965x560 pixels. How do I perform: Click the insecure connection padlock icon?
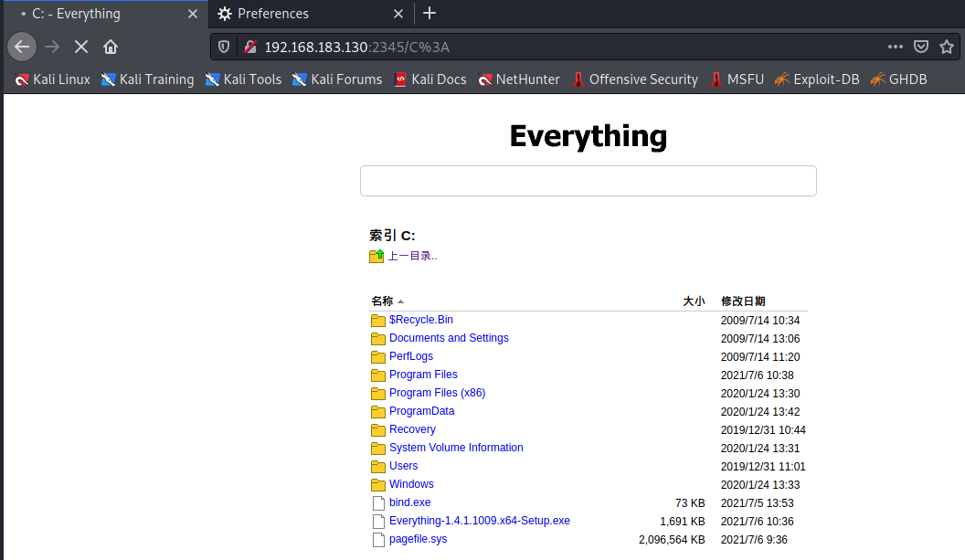coord(249,46)
